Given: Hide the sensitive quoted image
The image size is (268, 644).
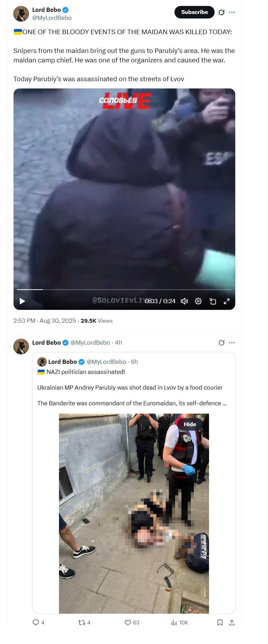Looking at the screenshot, I should 190,424.
